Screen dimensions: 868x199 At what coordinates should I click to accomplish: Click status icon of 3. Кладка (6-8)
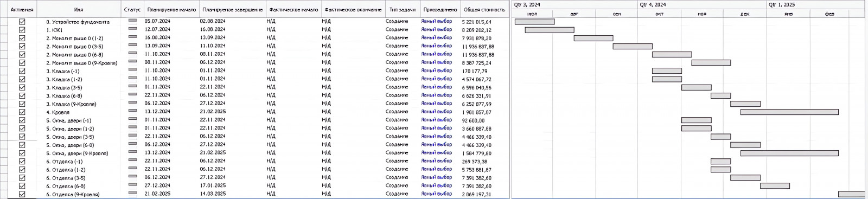pos(132,94)
